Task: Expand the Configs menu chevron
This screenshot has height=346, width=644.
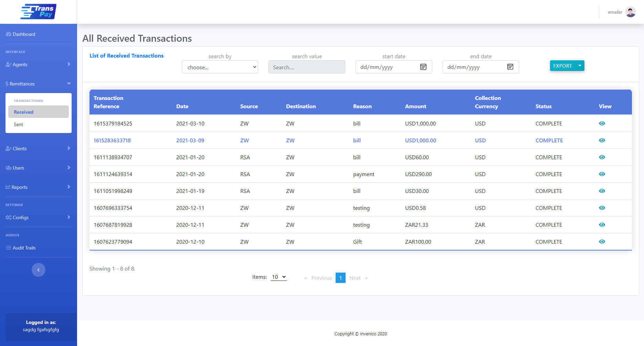Action: (x=69, y=217)
